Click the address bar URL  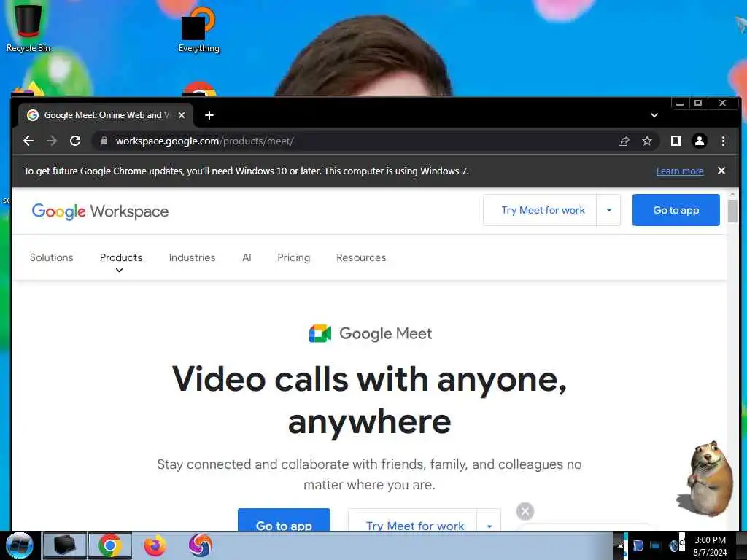(204, 141)
